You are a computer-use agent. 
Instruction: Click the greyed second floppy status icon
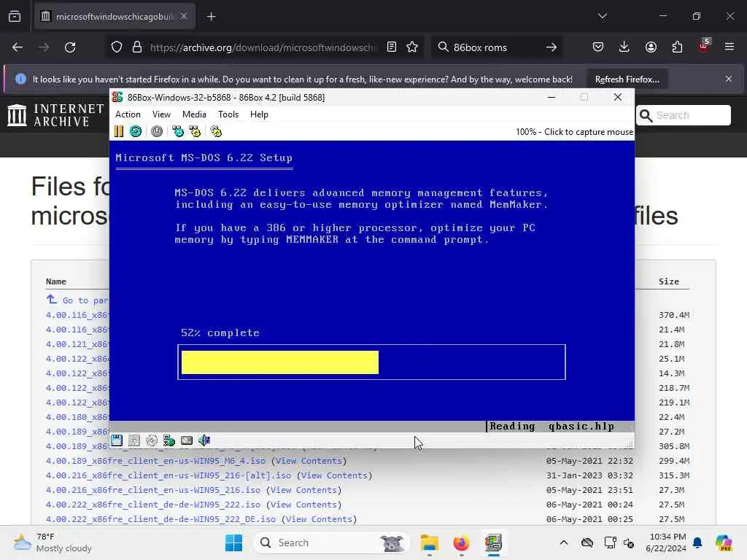click(x=134, y=440)
